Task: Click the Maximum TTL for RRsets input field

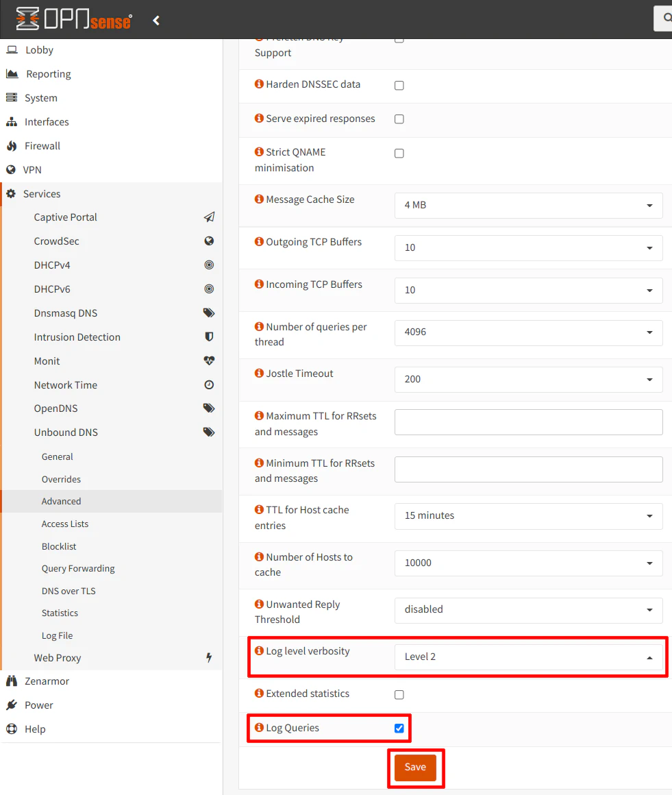Action: pos(528,422)
